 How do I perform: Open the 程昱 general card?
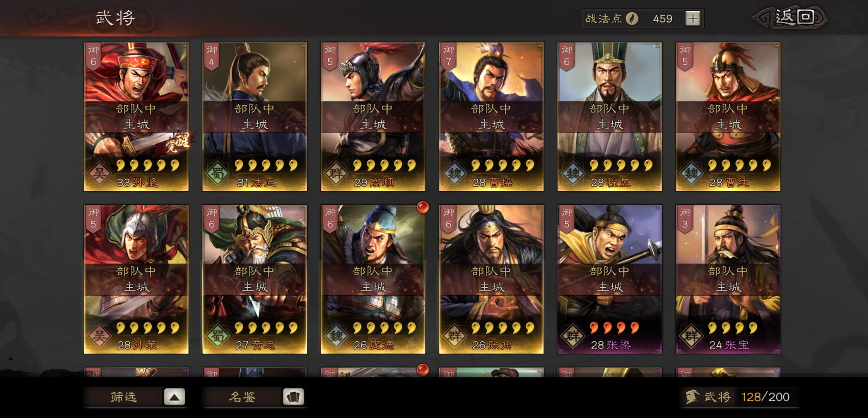coord(610,116)
